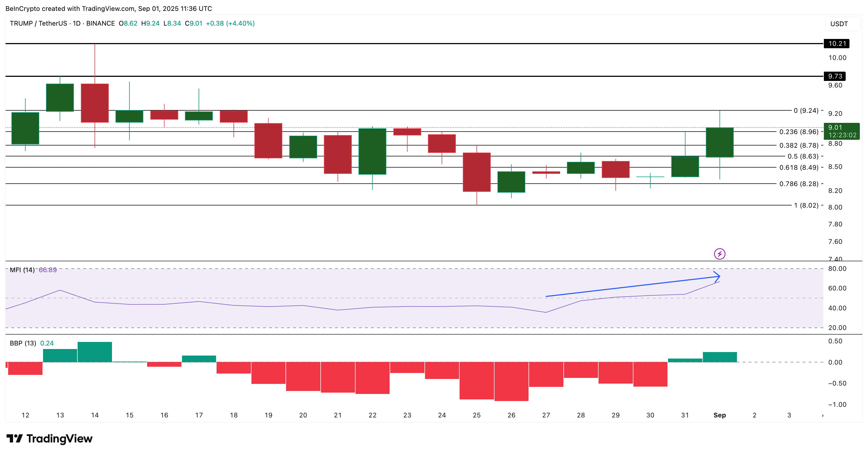
Task: Click the 1D interval label in header
Action: (x=77, y=23)
